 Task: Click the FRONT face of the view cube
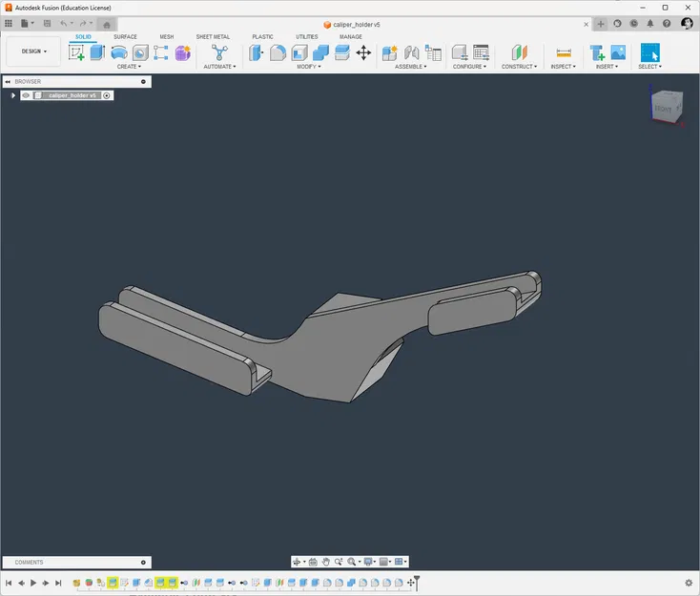(x=663, y=109)
